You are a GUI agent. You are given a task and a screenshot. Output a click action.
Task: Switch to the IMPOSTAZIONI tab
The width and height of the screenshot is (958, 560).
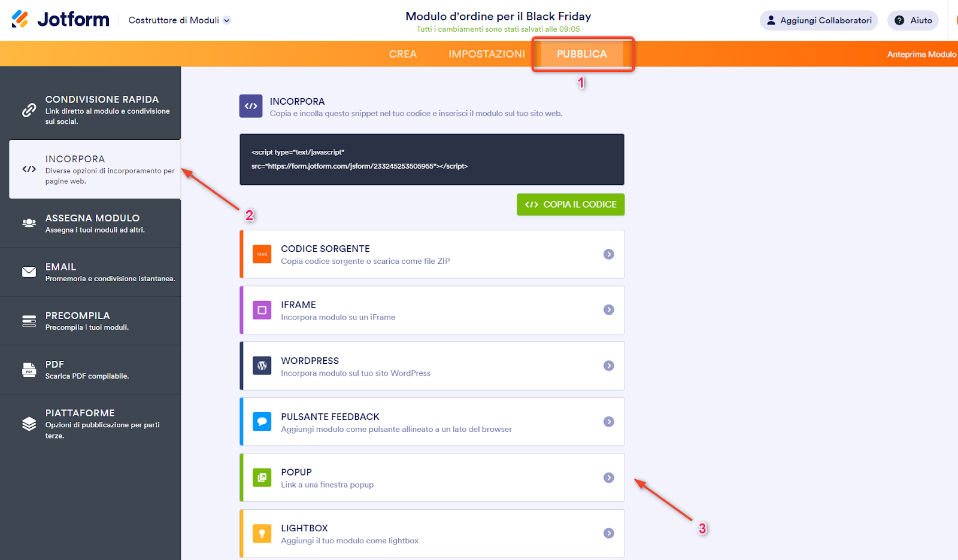point(487,54)
